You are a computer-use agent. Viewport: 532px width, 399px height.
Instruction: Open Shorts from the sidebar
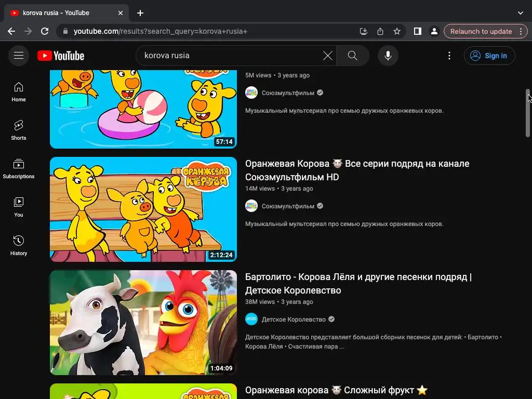click(x=19, y=130)
